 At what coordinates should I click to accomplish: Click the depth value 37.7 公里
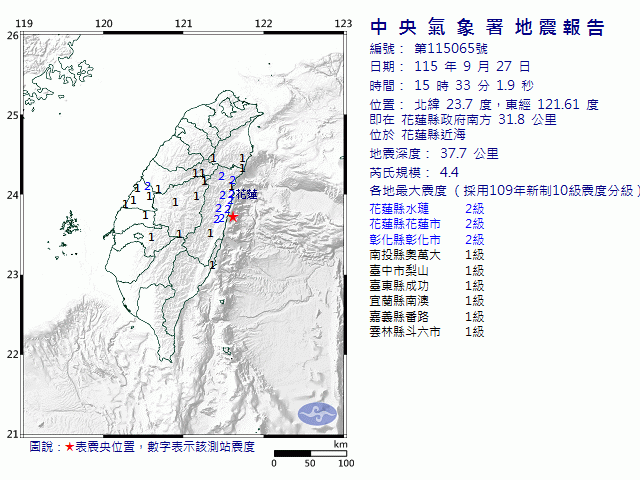[x=469, y=154]
